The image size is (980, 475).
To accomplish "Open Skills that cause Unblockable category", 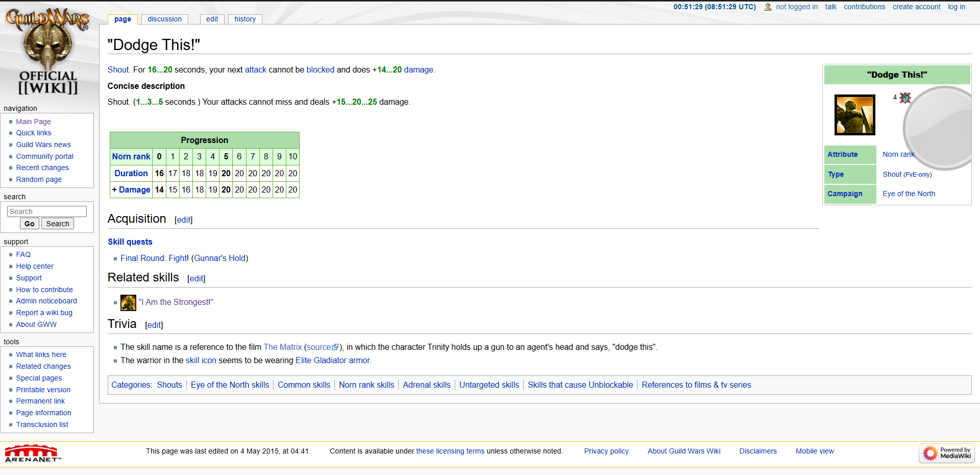I will point(580,385).
